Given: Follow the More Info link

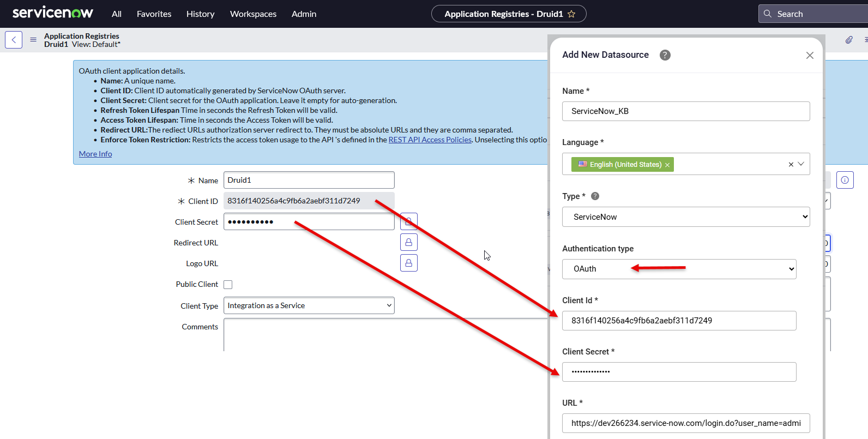Looking at the screenshot, I should [x=95, y=154].
